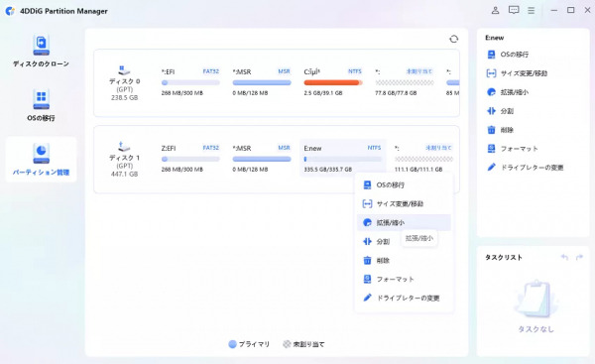Viewport: 595px width, 364px height.
Task: Select 111.1 GB unallocated space on Disk 1
Action: pyautogui.click(x=423, y=159)
